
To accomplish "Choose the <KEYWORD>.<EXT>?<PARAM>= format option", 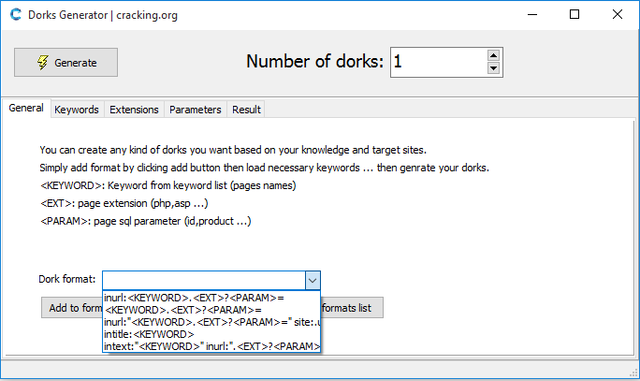I will (211, 310).
